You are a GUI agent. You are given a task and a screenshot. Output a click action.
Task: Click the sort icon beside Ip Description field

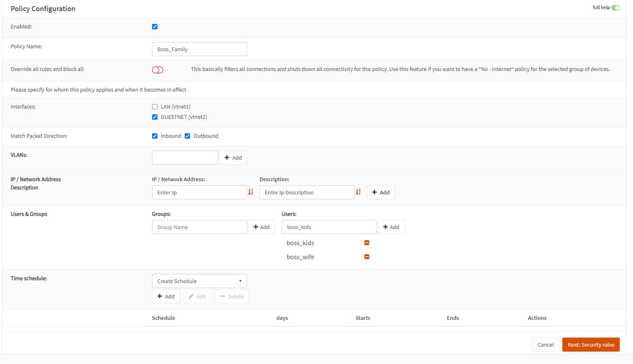(358, 192)
